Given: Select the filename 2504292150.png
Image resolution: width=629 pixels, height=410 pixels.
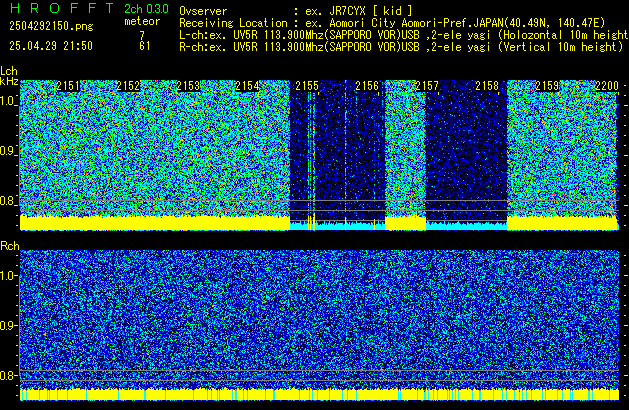Looking at the screenshot, I should 51,26.
